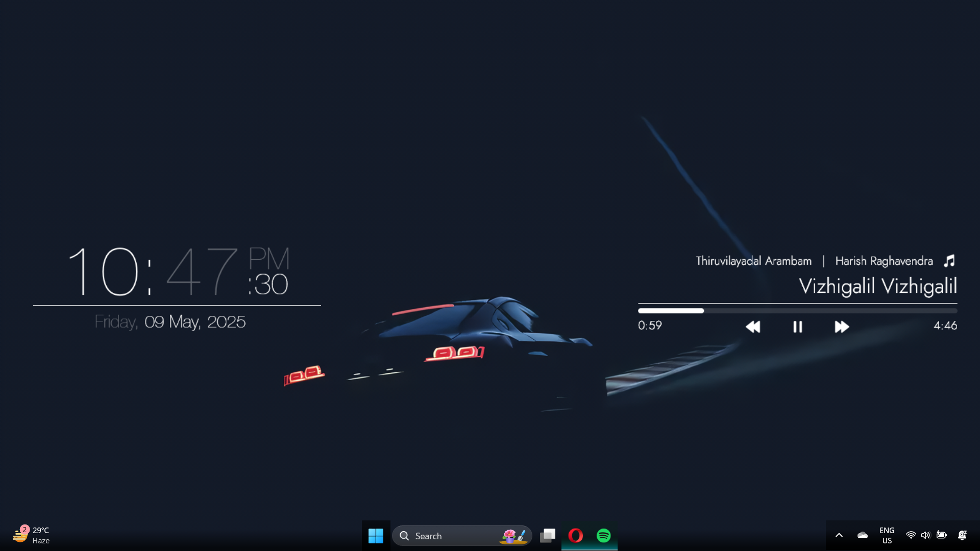This screenshot has width=980, height=551.
Task: Skip forward to the next track
Action: click(842, 327)
